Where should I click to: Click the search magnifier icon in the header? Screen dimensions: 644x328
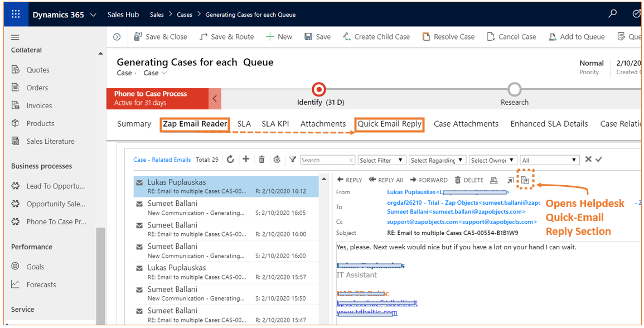tap(612, 13)
